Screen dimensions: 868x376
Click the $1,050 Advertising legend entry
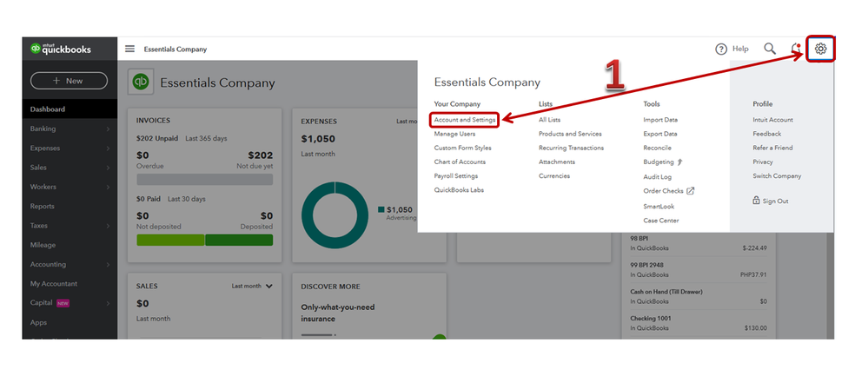[x=397, y=214]
